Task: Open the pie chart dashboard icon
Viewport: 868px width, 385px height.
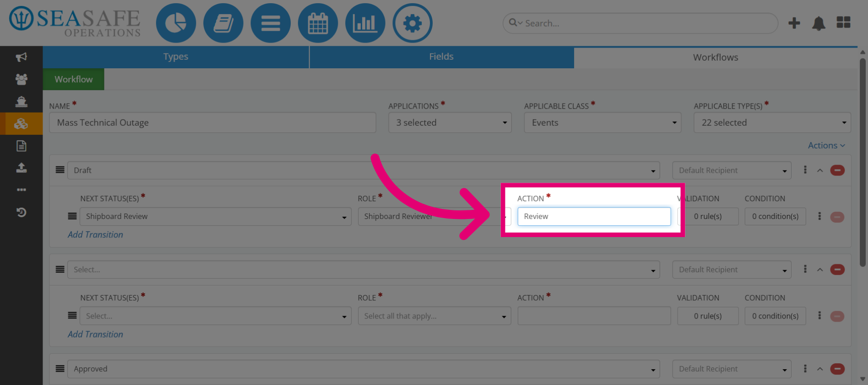Action: (176, 23)
